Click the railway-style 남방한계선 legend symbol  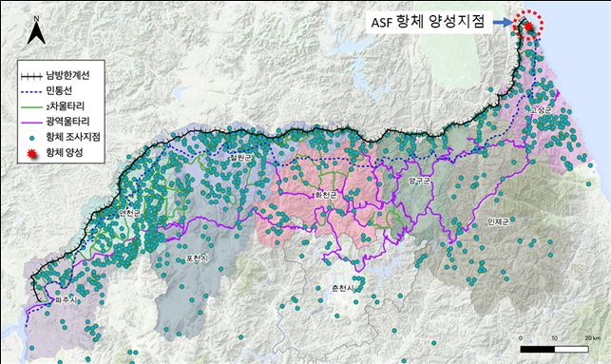point(31,76)
